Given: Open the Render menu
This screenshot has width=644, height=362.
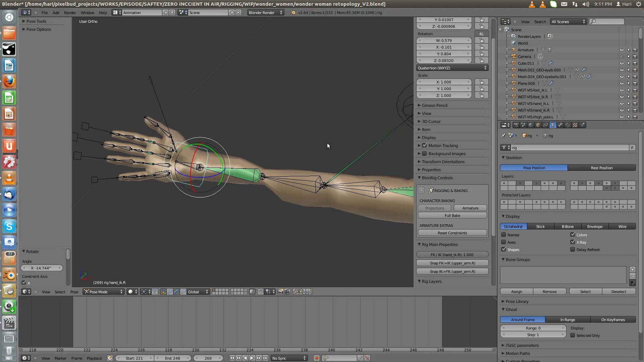Looking at the screenshot, I should (70, 12).
